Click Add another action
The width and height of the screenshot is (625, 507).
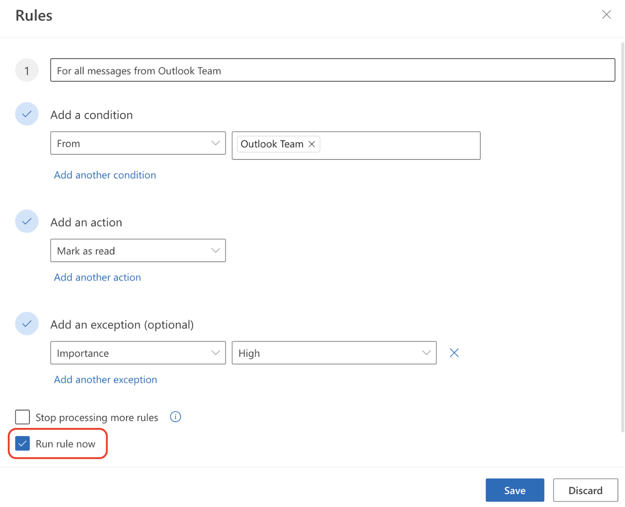[x=97, y=277]
